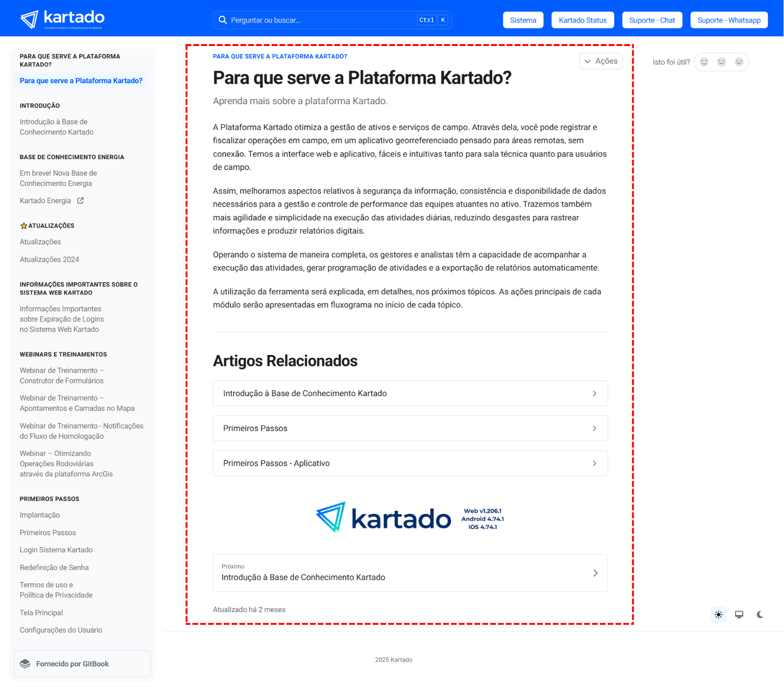Go to next page Introdução card
Viewport: 784px width, 687px height.
click(410, 573)
